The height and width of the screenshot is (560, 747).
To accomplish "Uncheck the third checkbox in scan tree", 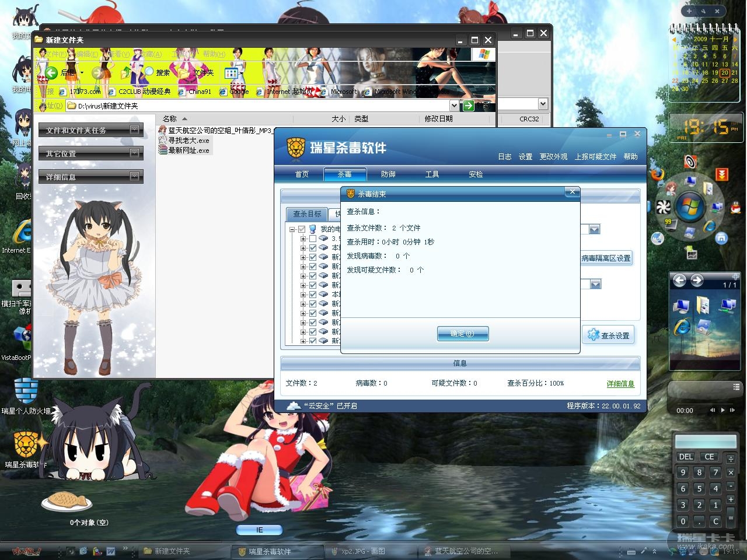I will click(313, 248).
